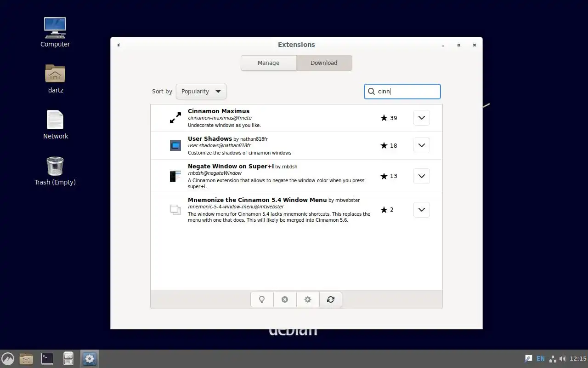588x368 pixels.
Task: Click the star rating beside 39
Action: (384, 118)
